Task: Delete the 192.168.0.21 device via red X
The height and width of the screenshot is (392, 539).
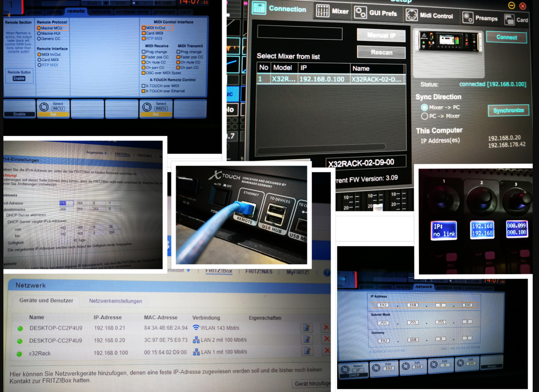Action: tap(326, 328)
